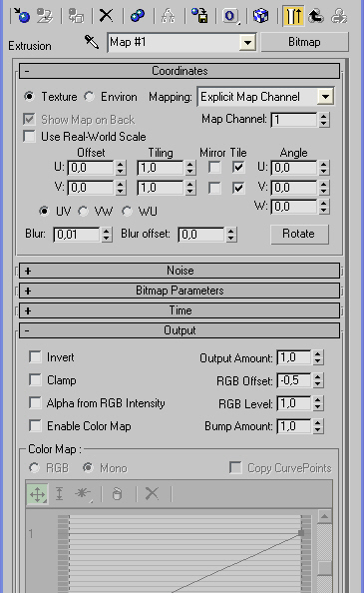Click Delete Point icon in Color Map
364x593 pixels.
[117, 494]
